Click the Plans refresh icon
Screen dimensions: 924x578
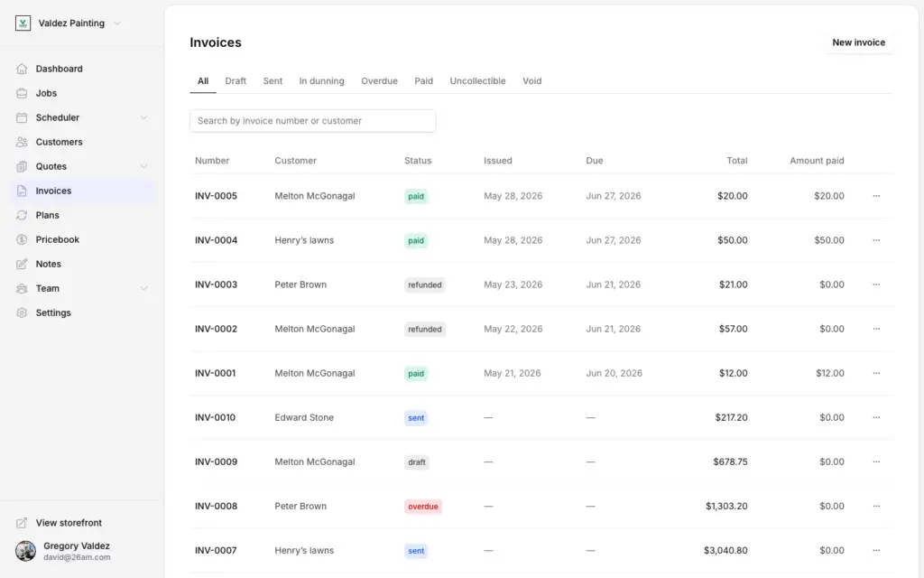[22, 215]
